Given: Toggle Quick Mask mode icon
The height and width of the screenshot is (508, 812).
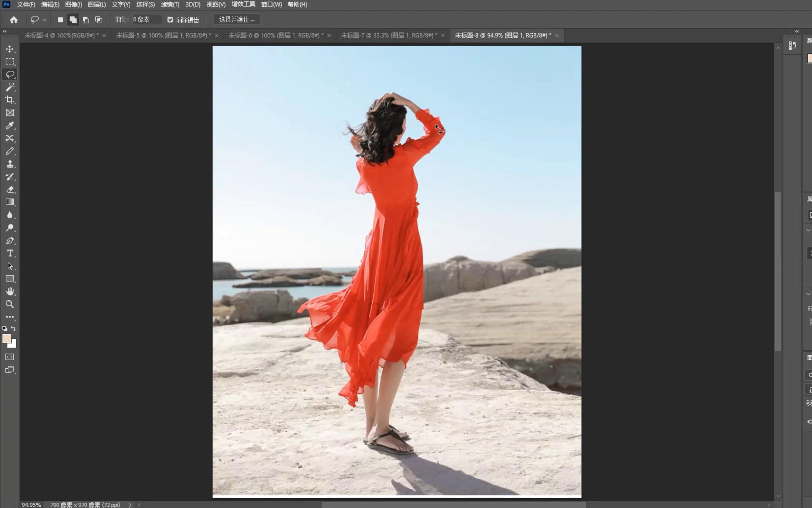Looking at the screenshot, I should coord(10,357).
